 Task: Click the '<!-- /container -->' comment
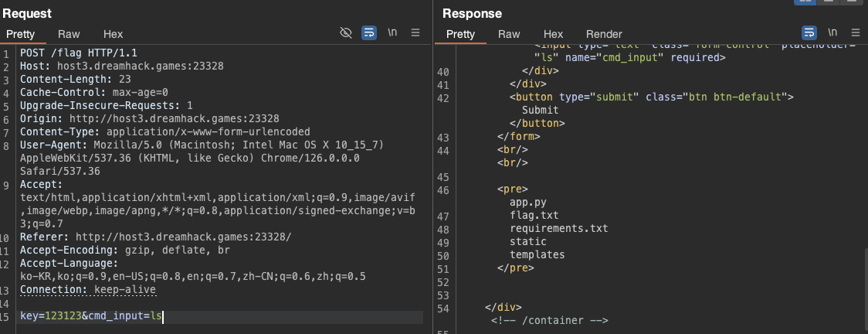[x=550, y=320]
